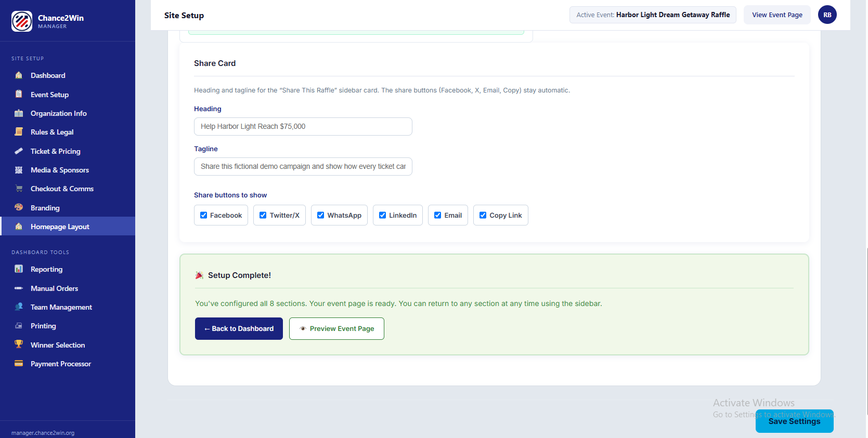
Task: Click the Payment Processor card icon
Action: (x=19, y=364)
